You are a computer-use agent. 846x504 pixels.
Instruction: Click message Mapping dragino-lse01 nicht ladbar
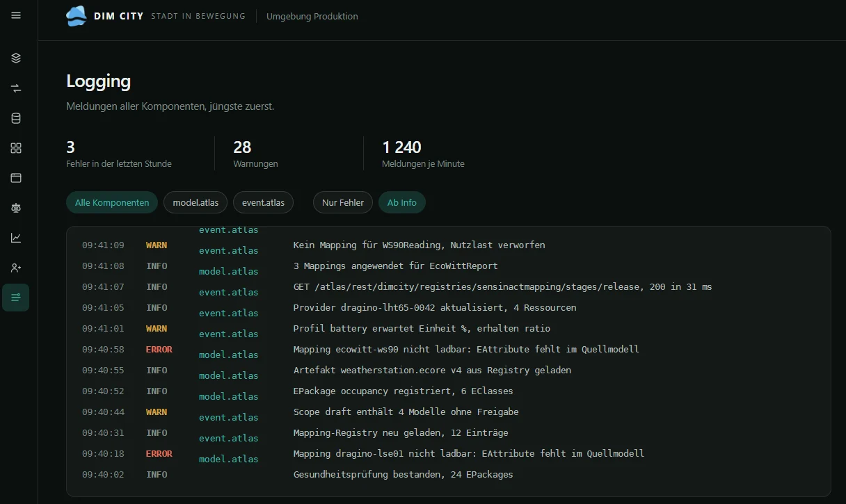(469, 453)
